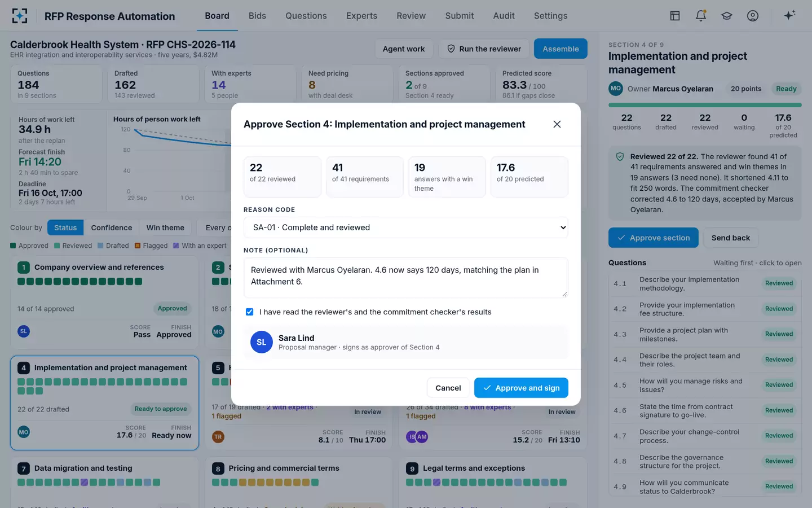The width and height of the screenshot is (812, 508).
Task: Colour the board by Win theme
Action: click(x=165, y=227)
